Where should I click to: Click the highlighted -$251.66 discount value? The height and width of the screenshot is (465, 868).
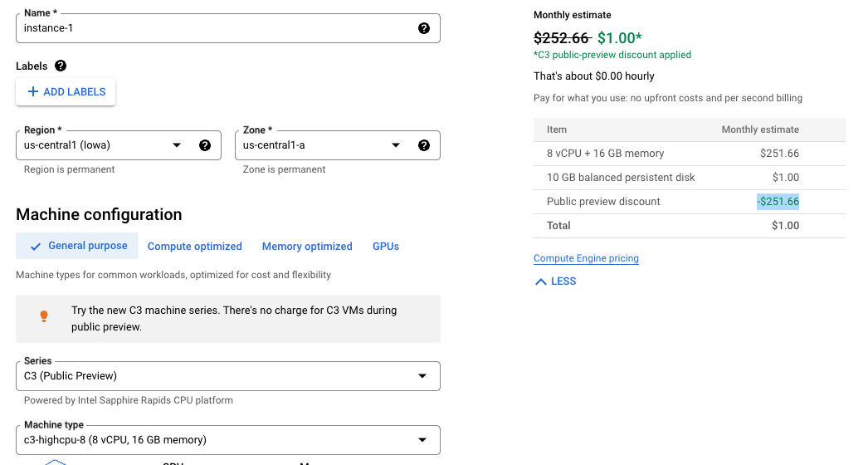(x=778, y=202)
